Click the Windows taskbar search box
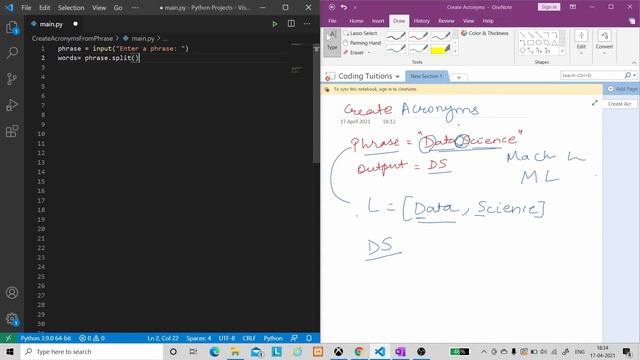640x360 pixels. tap(92, 351)
